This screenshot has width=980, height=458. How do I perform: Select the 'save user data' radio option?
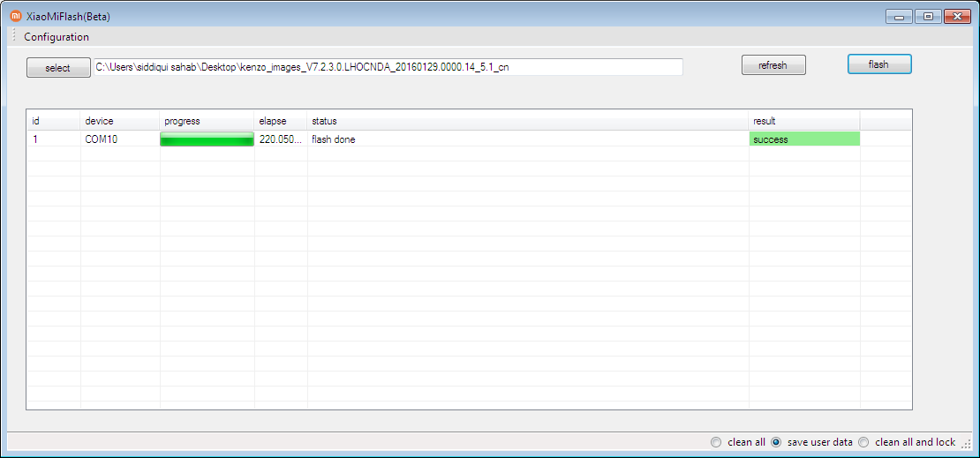pyautogui.click(x=812, y=442)
